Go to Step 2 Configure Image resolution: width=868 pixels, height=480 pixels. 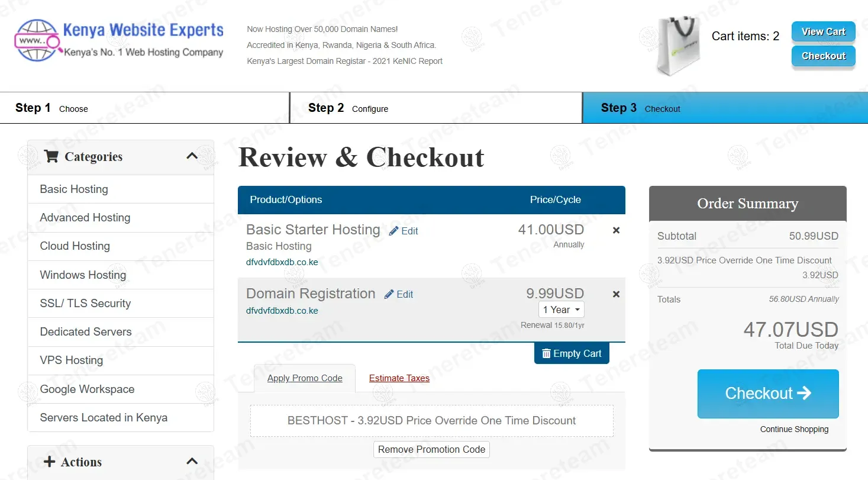[436, 108]
